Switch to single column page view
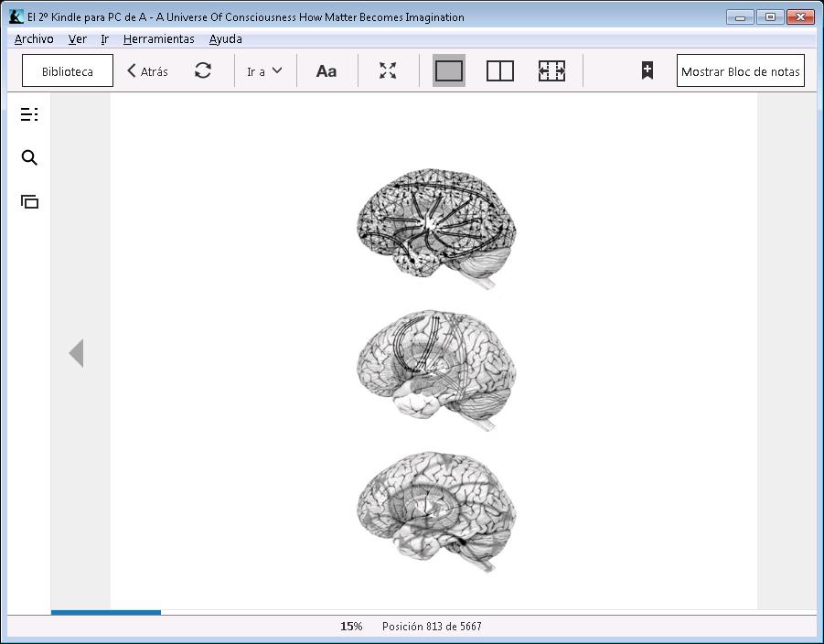Viewport: 824px width, 644px height. [448, 70]
